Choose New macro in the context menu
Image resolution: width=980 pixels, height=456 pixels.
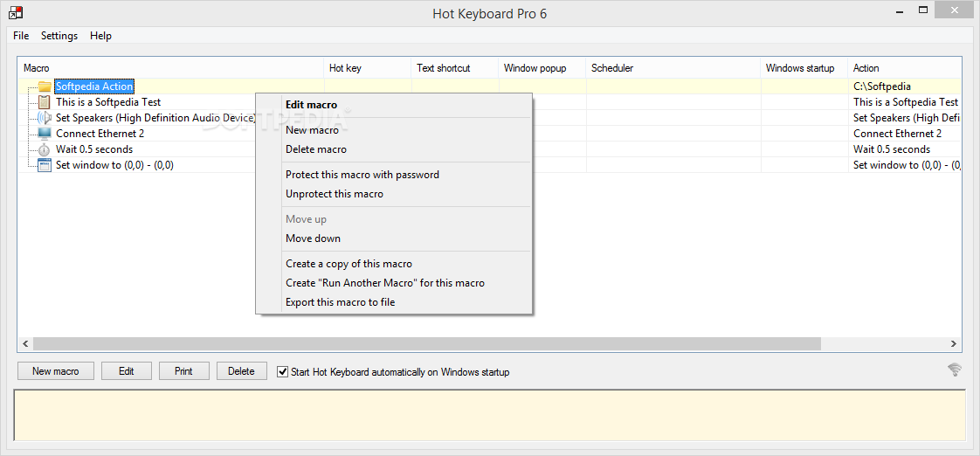[394, 130]
